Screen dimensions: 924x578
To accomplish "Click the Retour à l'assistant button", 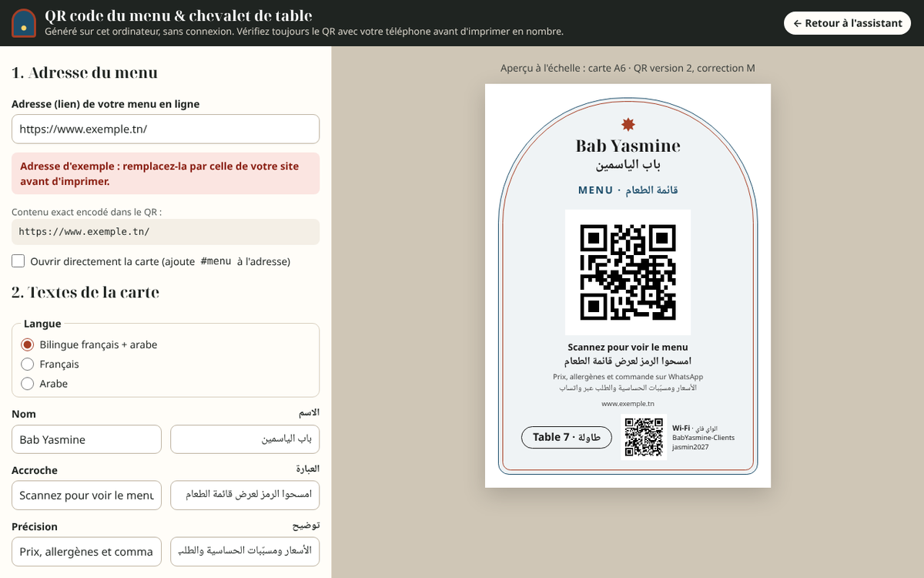I will point(847,23).
